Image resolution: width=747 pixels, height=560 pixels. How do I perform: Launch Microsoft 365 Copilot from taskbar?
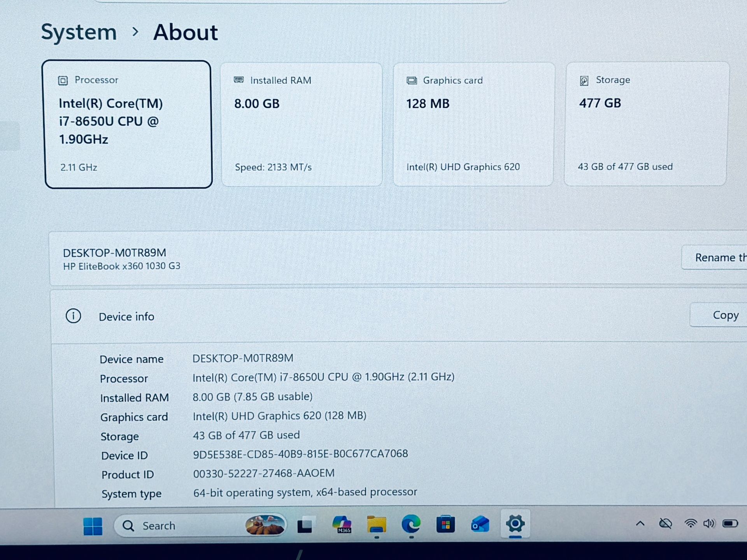pyautogui.click(x=342, y=525)
